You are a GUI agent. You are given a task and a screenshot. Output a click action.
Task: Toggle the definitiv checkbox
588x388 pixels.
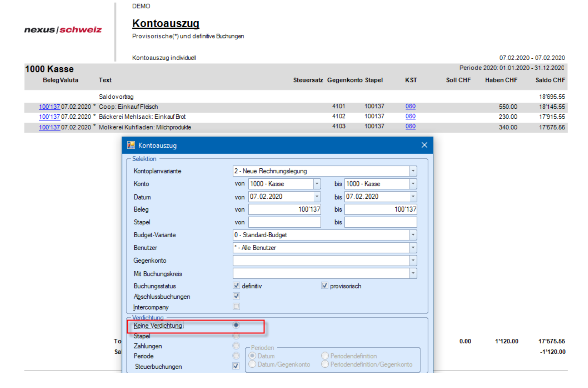pos(236,286)
